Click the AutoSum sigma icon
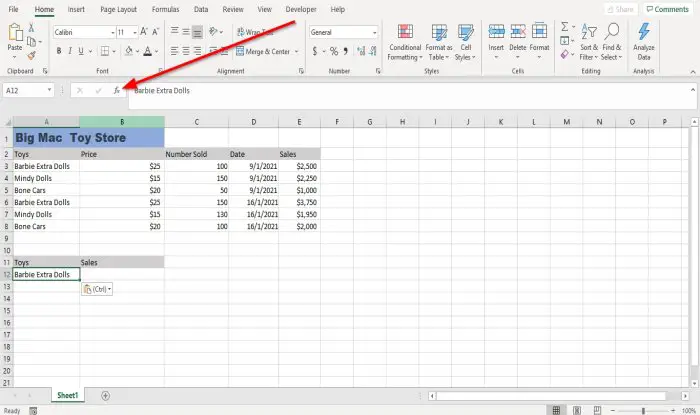The image size is (700, 415). (565, 27)
